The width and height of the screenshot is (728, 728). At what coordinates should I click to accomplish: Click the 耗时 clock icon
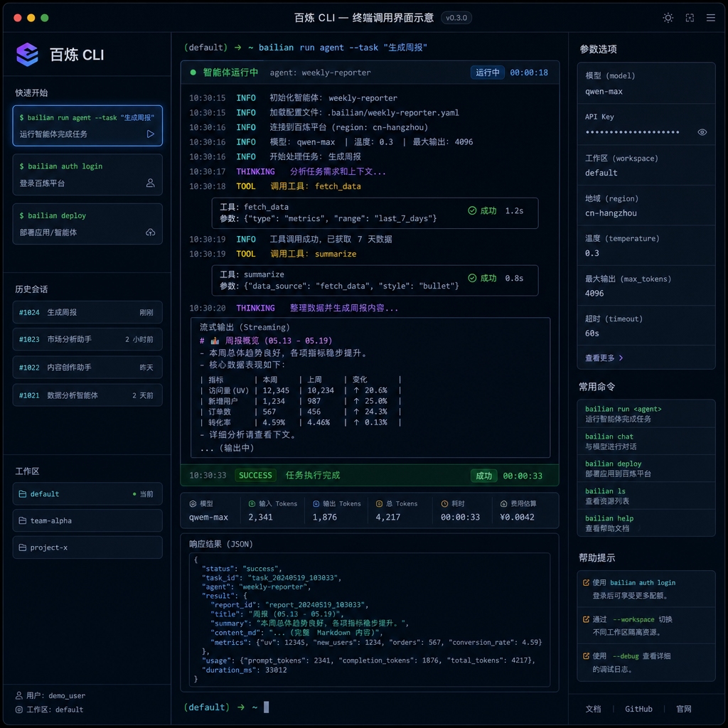point(444,504)
